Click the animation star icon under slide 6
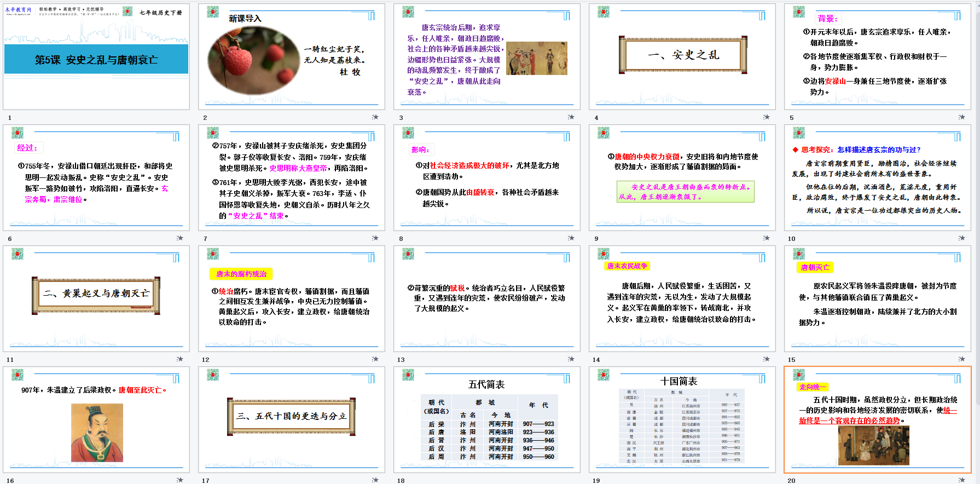 tap(179, 238)
